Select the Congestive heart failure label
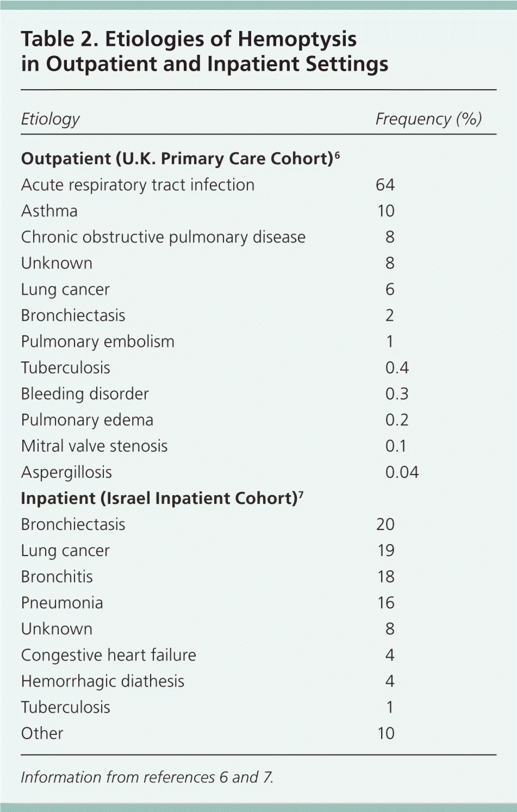 pyautogui.click(x=109, y=655)
